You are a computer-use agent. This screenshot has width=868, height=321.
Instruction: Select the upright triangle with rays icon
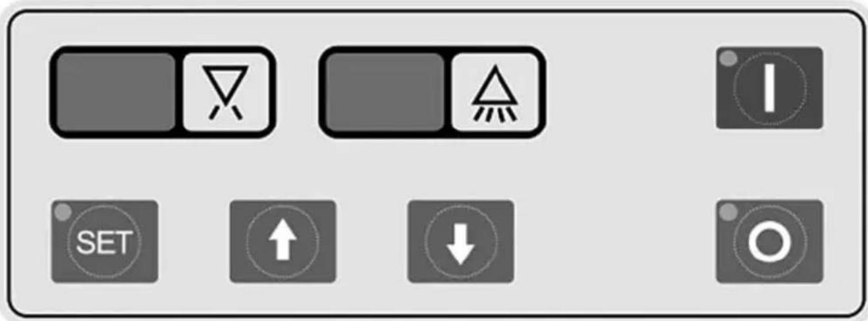coord(495,92)
